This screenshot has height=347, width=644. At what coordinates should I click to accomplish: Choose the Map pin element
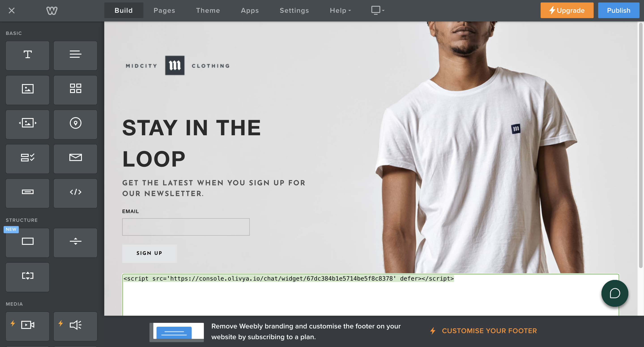click(x=75, y=124)
